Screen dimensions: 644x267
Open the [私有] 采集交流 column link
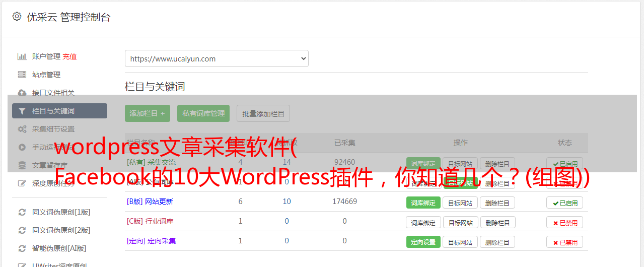152,162
